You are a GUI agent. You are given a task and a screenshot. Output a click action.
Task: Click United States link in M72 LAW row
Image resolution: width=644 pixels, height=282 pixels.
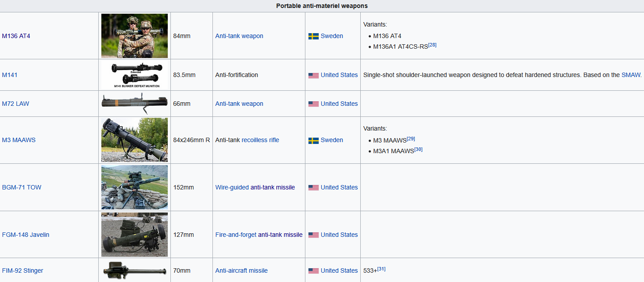(339, 104)
